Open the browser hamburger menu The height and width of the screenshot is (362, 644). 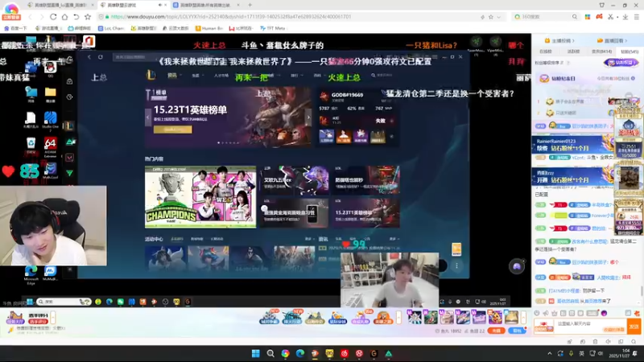pos(637,17)
